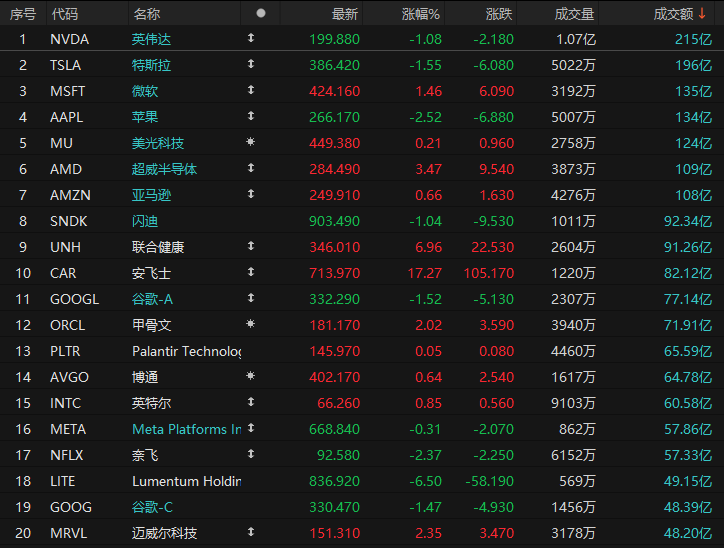Image resolution: width=724 pixels, height=548 pixels.
Task: Toggle the circle indicator in table header
Action: tap(261, 13)
